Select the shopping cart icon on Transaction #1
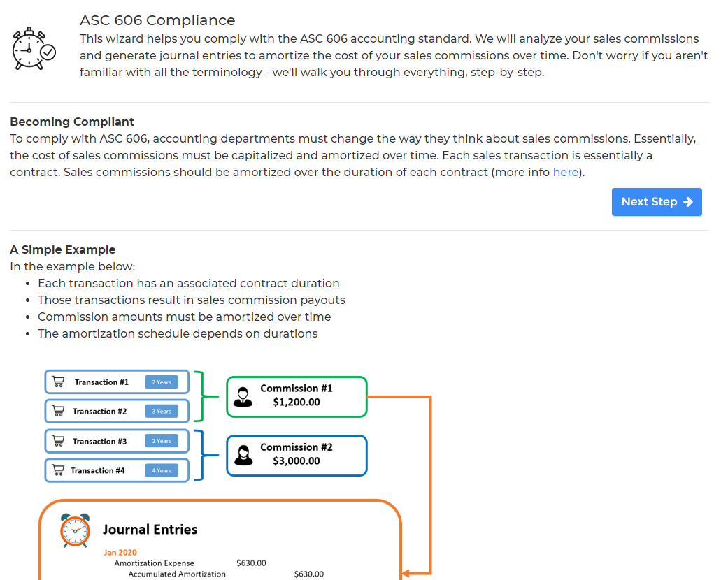Viewport: 728px width, 580px height. (x=59, y=382)
